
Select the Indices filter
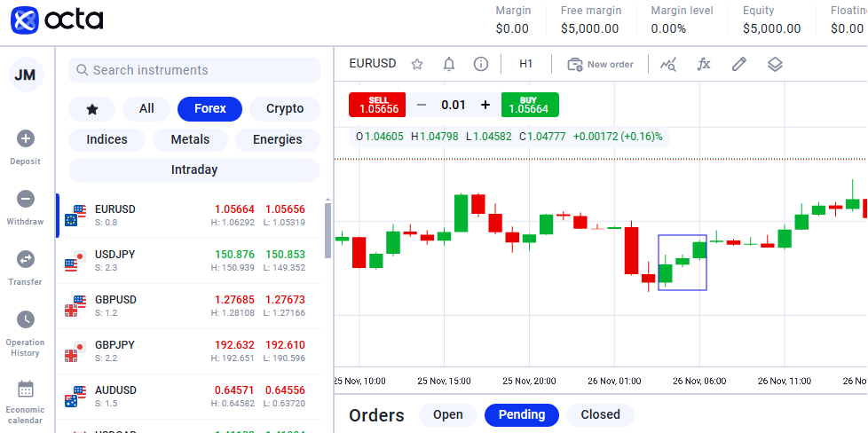(x=107, y=140)
